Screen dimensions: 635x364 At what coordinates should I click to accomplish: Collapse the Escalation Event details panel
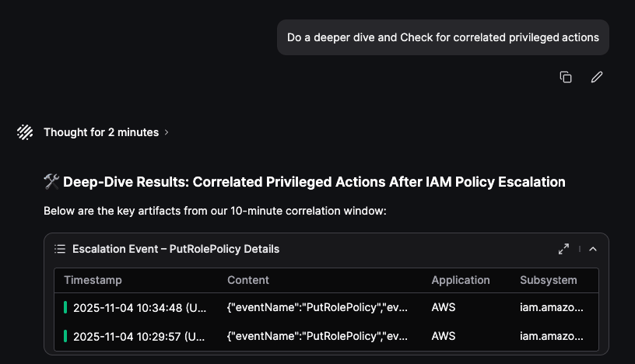(593, 249)
